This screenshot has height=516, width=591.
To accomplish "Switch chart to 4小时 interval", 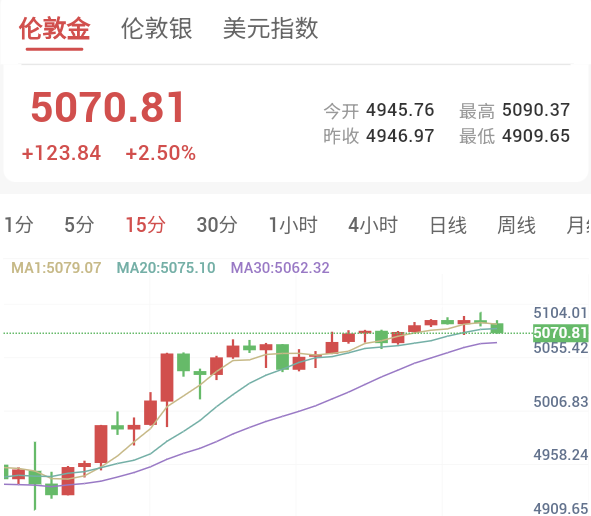I will pyautogui.click(x=373, y=225).
